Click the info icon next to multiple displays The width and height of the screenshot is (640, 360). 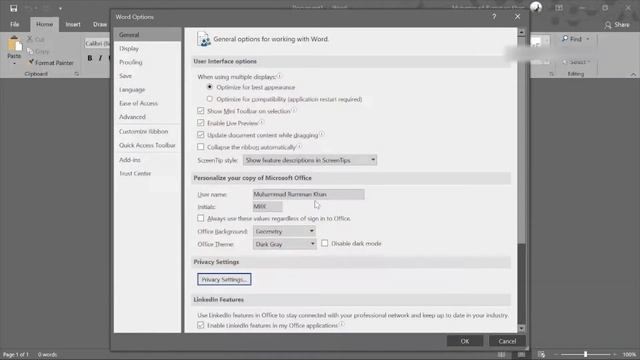[x=279, y=76]
